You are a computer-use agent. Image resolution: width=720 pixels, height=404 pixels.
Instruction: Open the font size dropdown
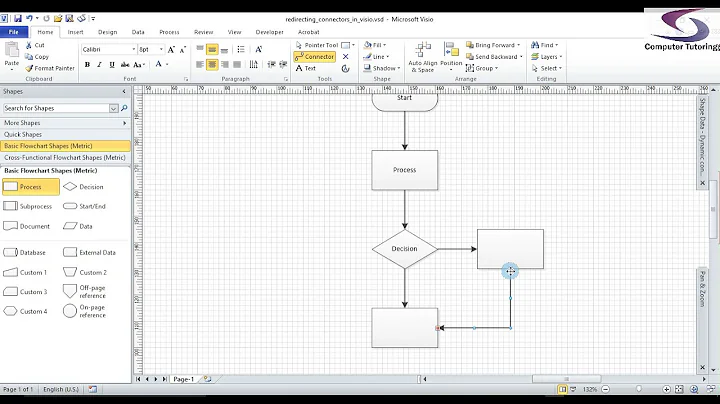161,50
